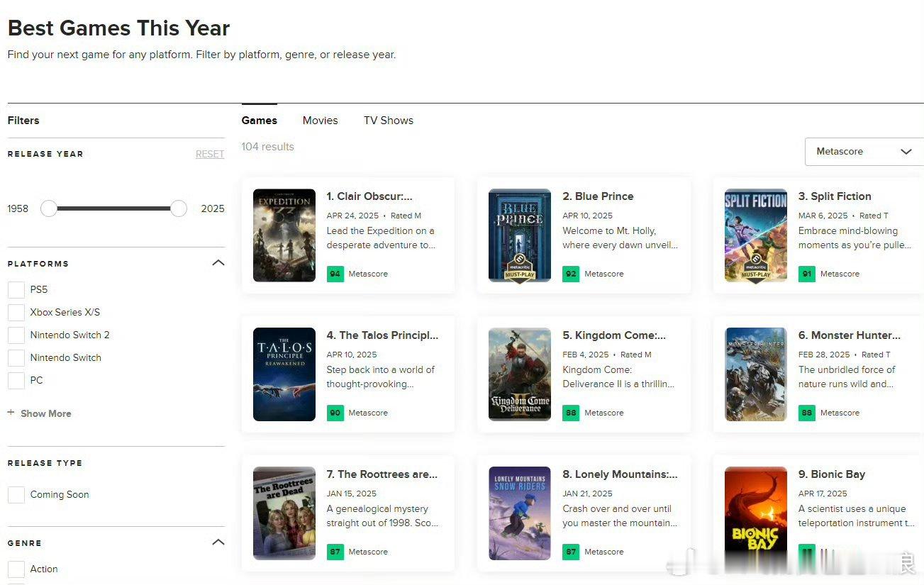Click the 'FEB 4, 2025' release date

(586, 355)
